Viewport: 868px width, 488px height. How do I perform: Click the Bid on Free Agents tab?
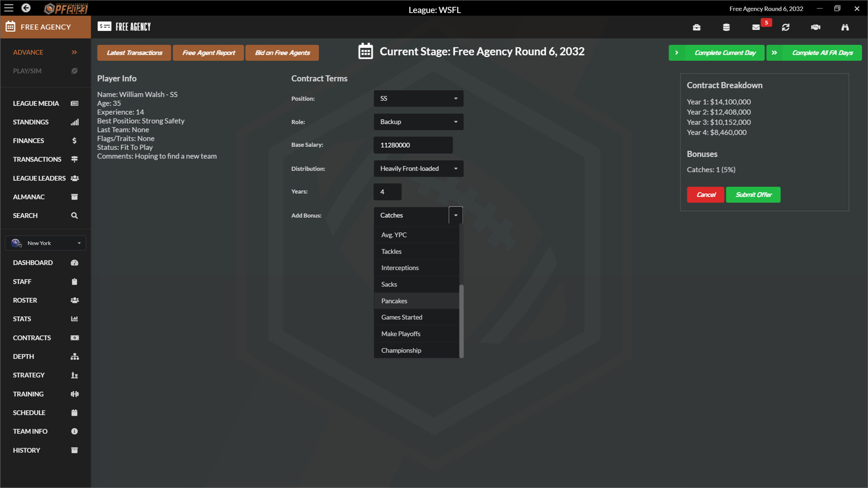click(x=282, y=52)
